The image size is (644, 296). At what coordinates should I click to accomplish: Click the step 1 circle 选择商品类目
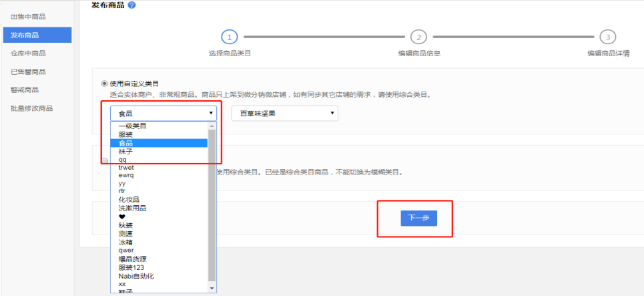[229, 37]
